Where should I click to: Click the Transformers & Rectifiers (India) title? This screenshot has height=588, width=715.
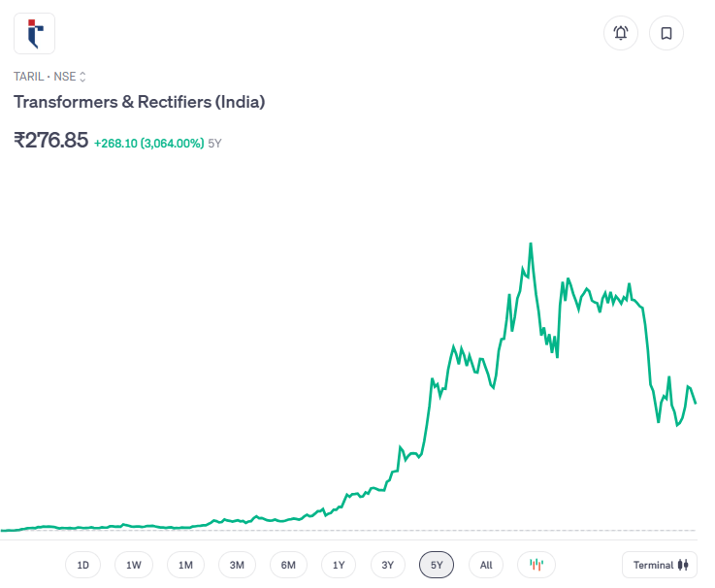click(x=139, y=102)
